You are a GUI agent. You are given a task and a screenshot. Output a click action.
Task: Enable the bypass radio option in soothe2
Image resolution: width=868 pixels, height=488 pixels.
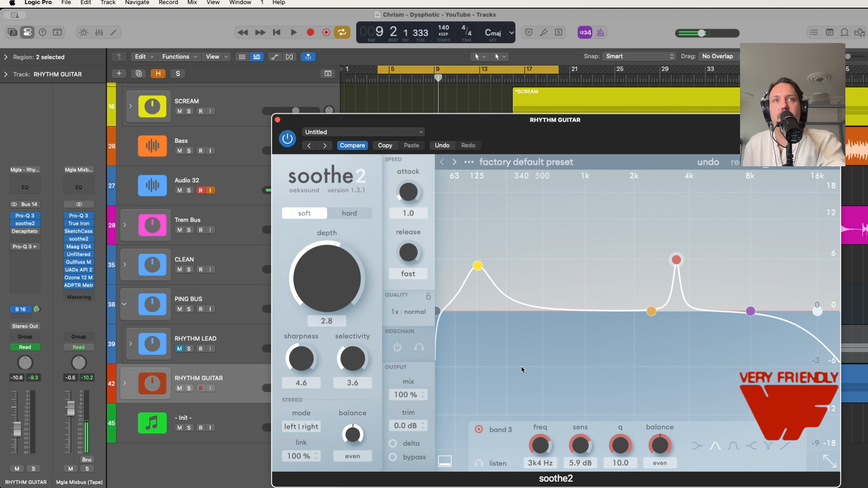393,457
